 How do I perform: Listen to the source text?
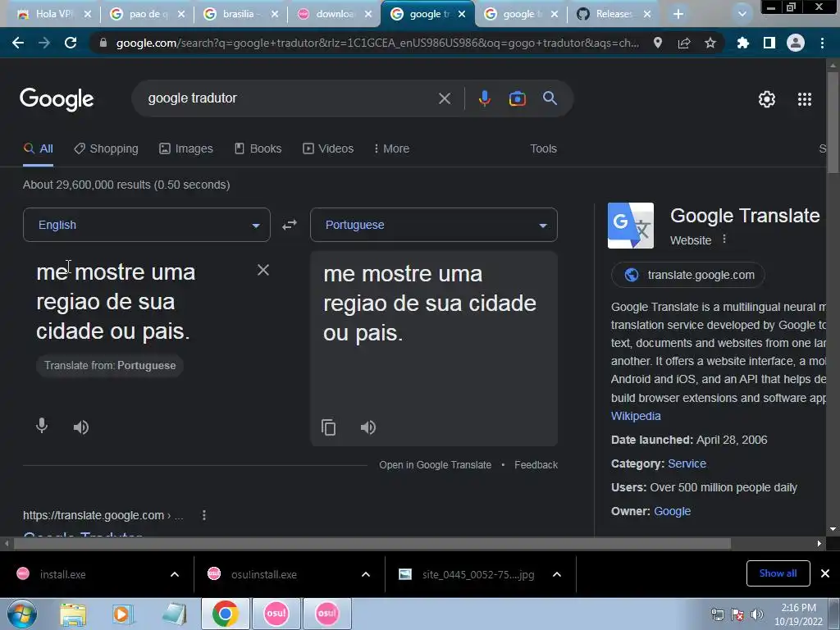coord(81,427)
